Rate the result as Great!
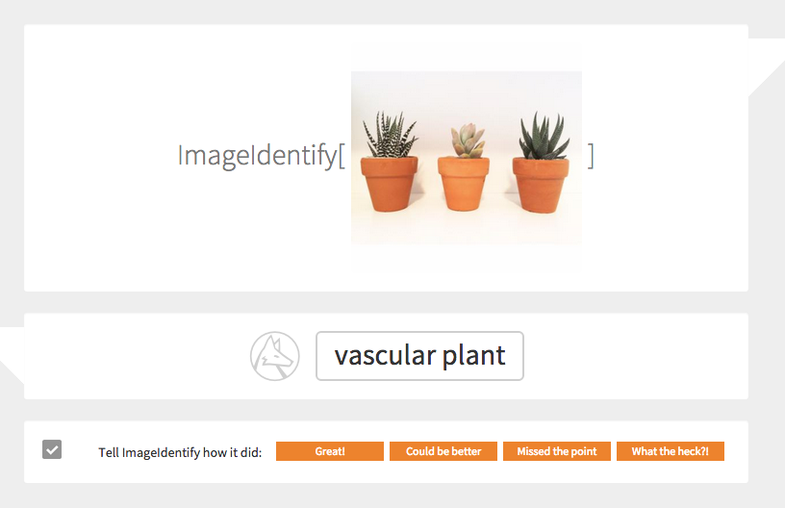Viewport: 785px width, 508px height. coord(330,451)
